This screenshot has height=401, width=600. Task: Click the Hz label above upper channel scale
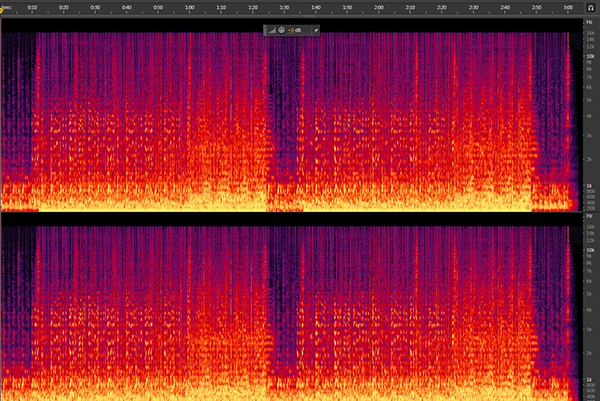coord(590,21)
